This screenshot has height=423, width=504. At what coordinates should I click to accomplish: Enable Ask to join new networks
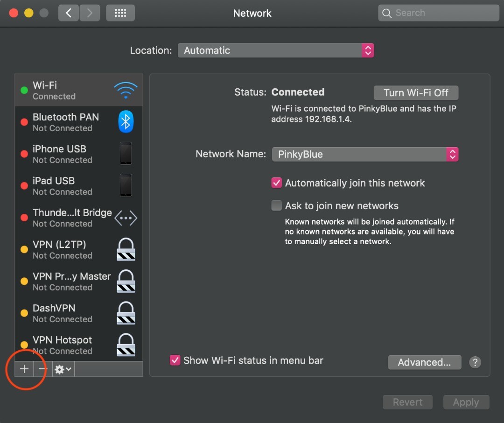point(276,205)
